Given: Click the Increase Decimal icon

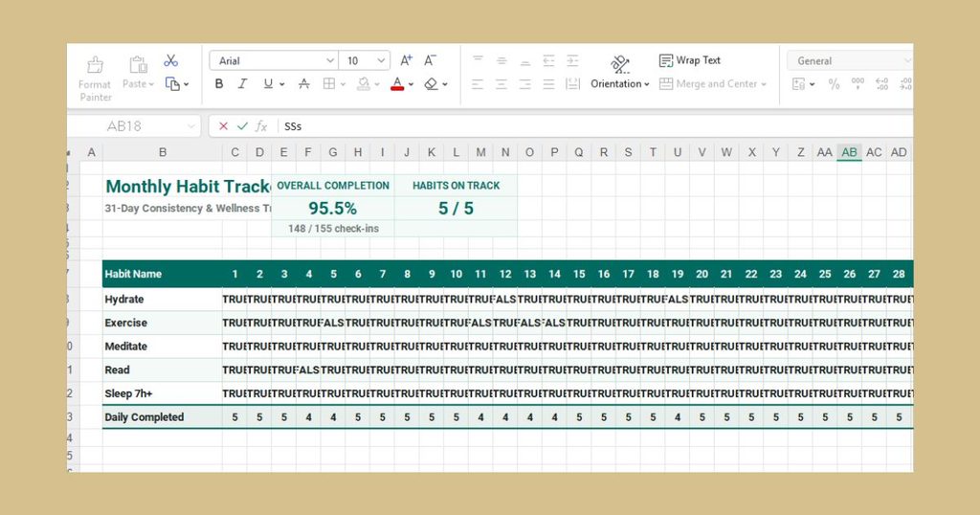Looking at the screenshot, I should coord(881,83).
